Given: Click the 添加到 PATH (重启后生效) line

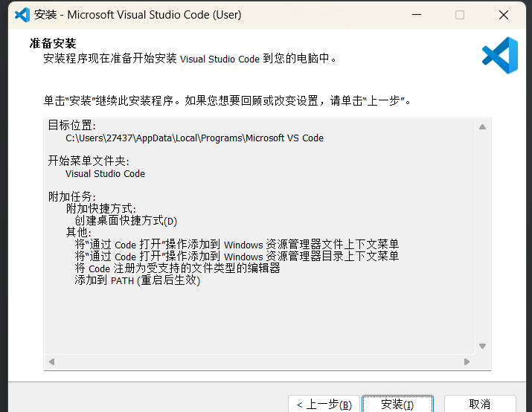Looking at the screenshot, I should click(x=138, y=280).
